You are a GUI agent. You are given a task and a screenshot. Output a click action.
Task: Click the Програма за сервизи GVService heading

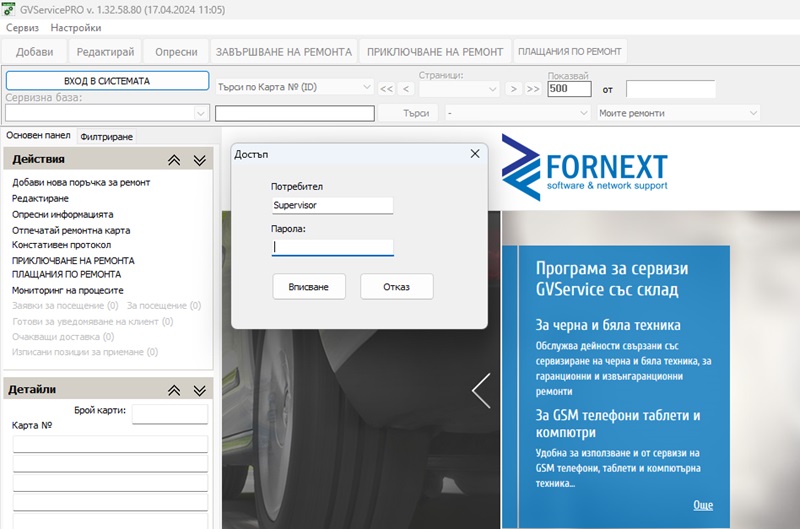pos(612,279)
